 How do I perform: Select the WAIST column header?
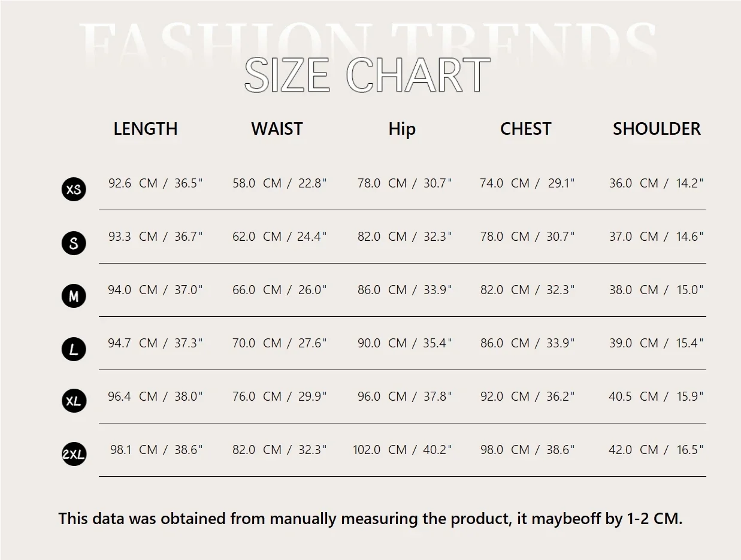(277, 129)
